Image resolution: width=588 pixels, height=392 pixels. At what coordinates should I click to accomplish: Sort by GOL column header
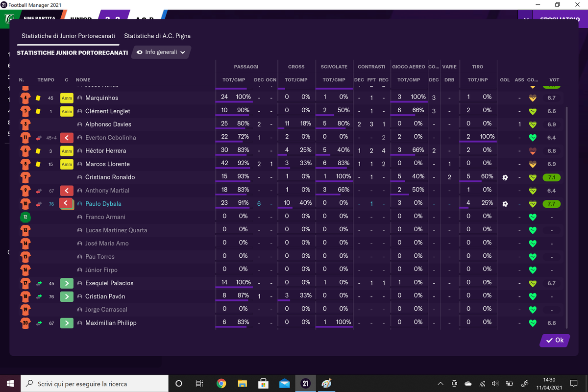(505, 80)
